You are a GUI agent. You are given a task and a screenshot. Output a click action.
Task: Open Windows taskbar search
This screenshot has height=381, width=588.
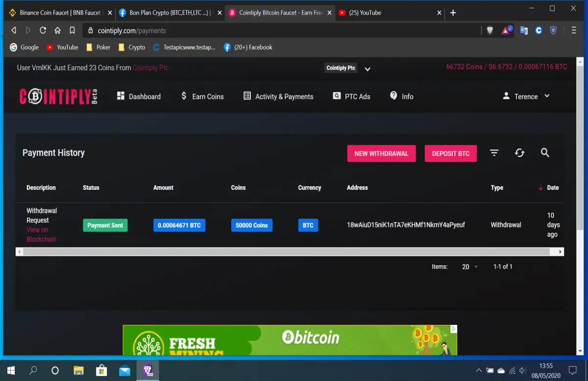tap(33, 370)
